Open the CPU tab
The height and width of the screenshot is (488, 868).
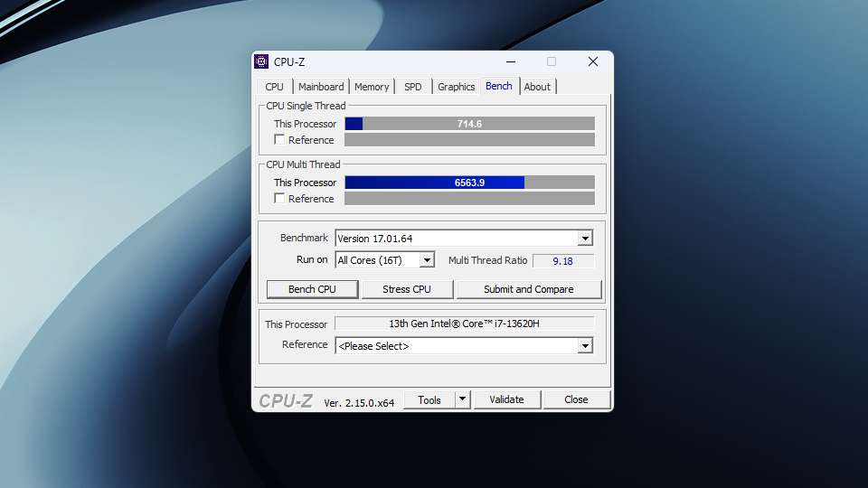coord(274,87)
